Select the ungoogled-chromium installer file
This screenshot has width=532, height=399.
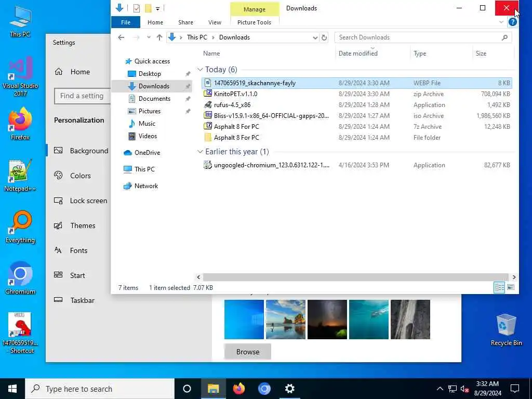357,165
